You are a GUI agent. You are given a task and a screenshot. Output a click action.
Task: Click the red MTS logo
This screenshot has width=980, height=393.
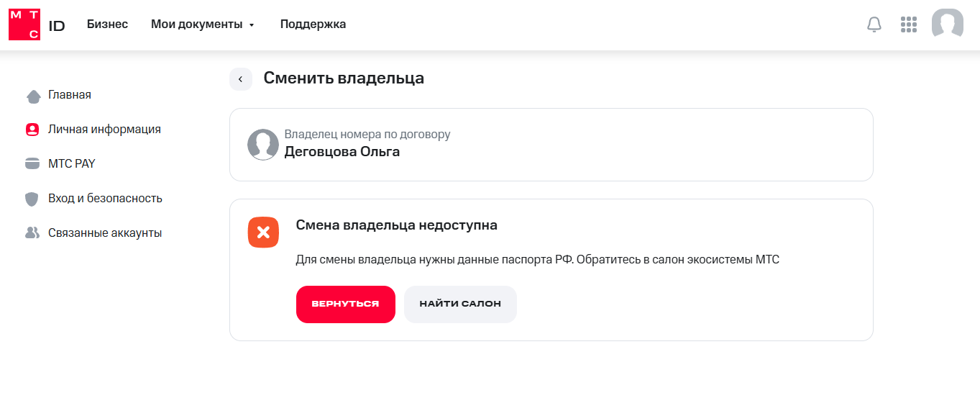click(24, 24)
